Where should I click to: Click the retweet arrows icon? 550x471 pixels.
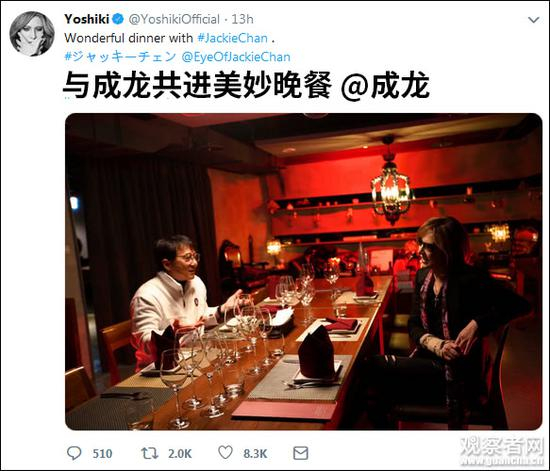[x=149, y=453]
